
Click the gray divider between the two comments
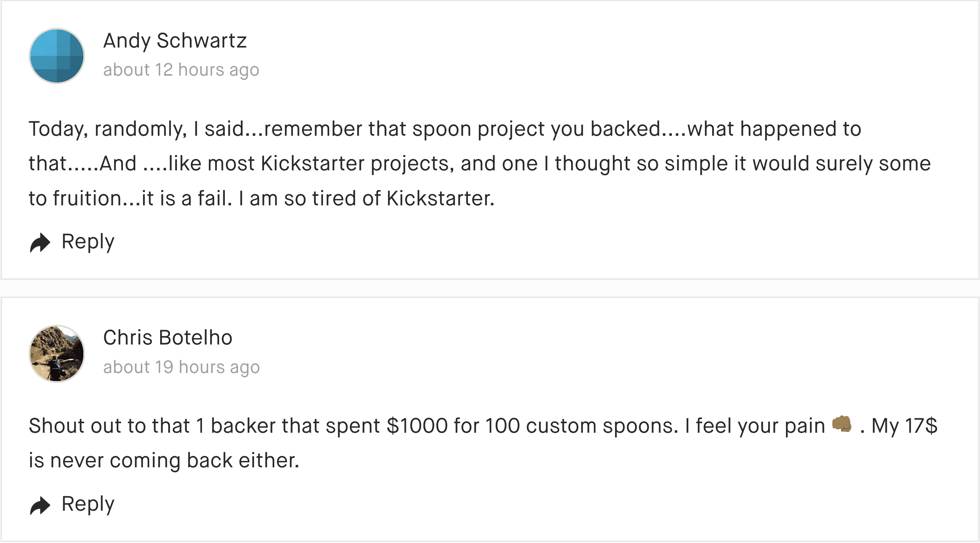tap(490, 288)
